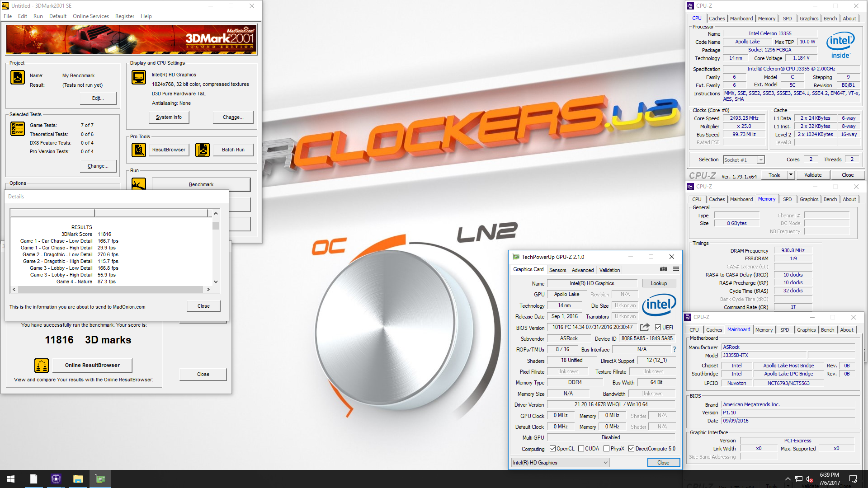Switch to the Sensors tab in GPU-Z
Screen dimensions: 868x488
pos(557,270)
